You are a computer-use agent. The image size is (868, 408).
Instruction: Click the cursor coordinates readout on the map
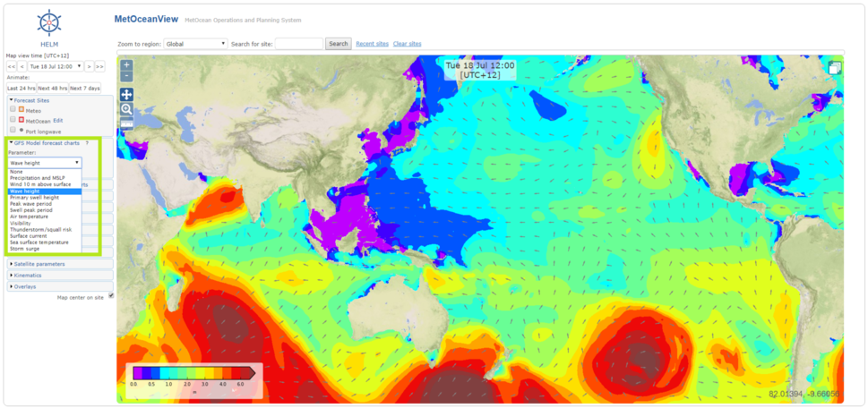click(x=804, y=395)
